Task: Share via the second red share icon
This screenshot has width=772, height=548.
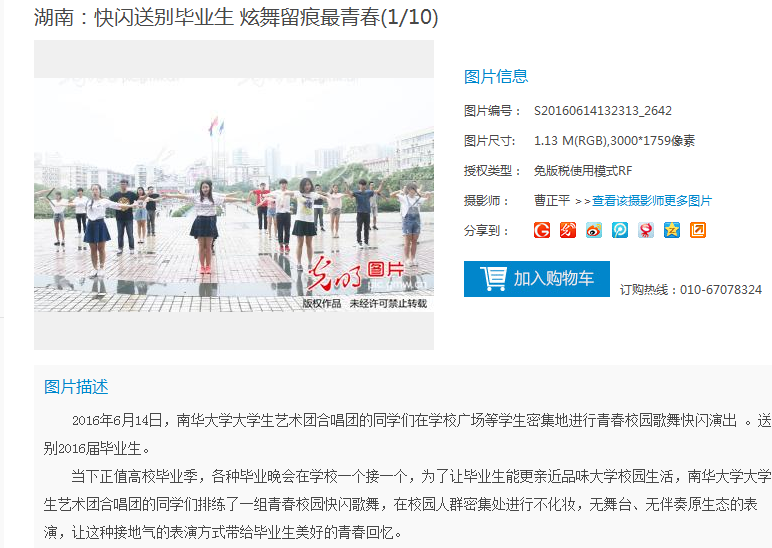Action: point(568,230)
